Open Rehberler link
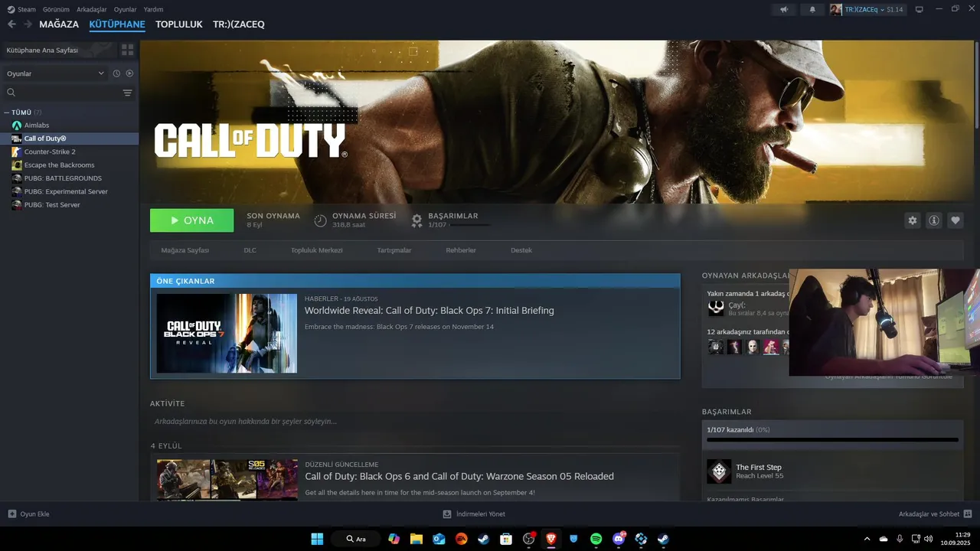This screenshot has height=551, width=980. pos(462,250)
